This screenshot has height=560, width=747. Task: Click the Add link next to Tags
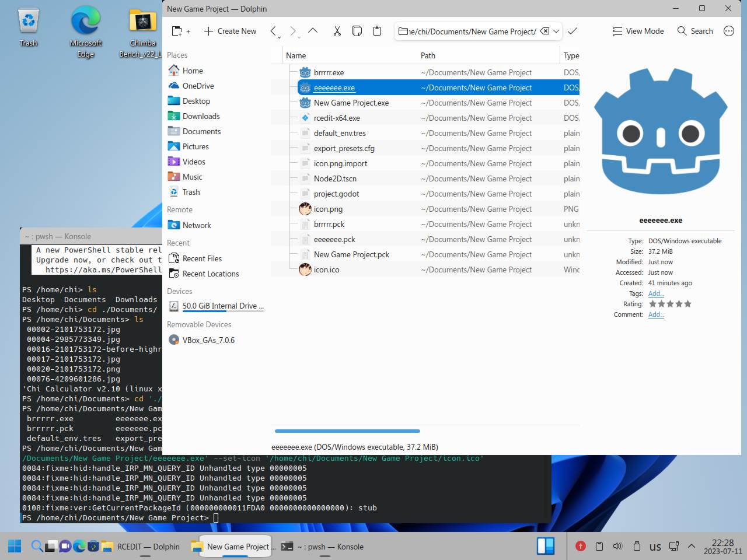point(656,293)
